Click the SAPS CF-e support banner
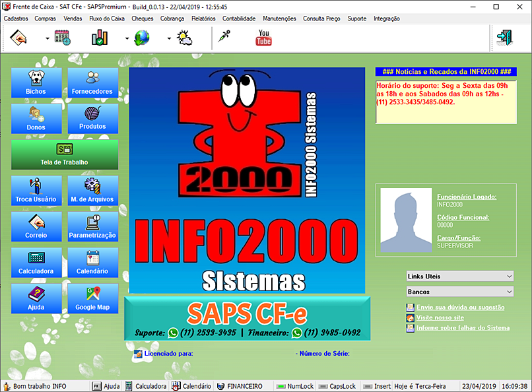This screenshot has width=532, height=392. (x=247, y=318)
